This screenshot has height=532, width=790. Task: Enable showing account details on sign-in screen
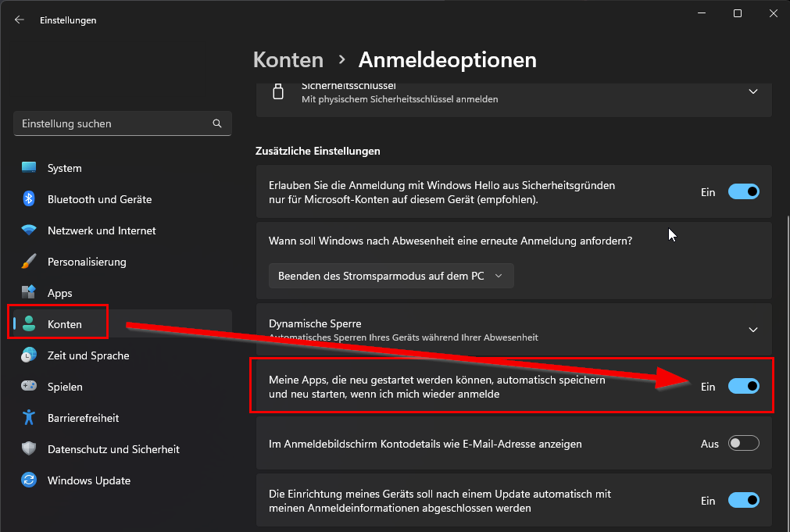[743, 444]
